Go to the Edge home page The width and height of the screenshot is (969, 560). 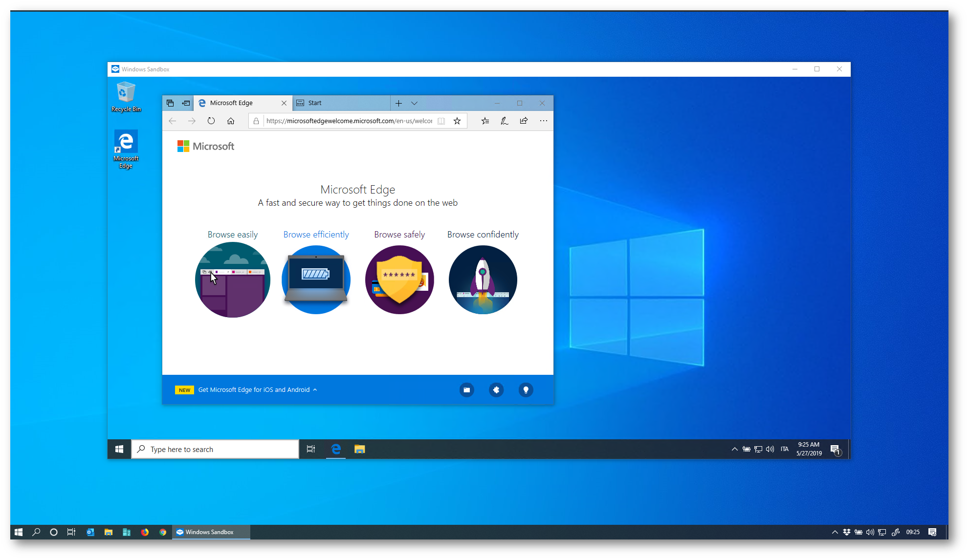pyautogui.click(x=231, y=121)
